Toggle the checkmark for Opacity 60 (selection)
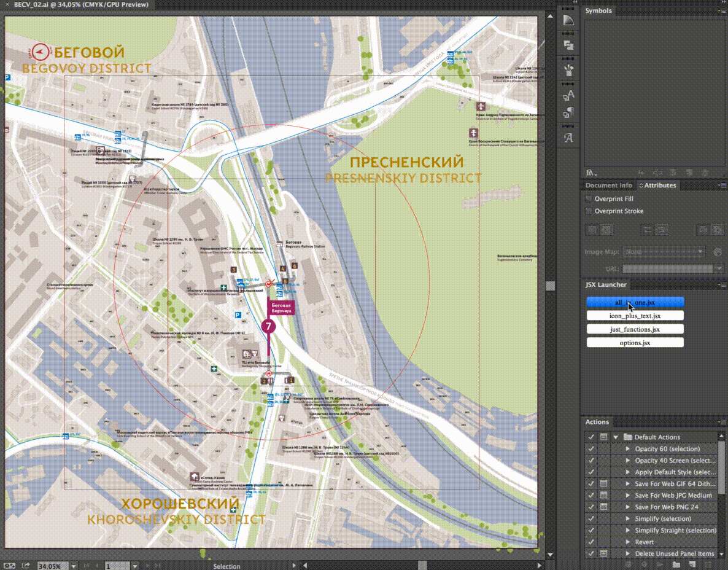Screen dimensions: 728x570 pos(591,449)
